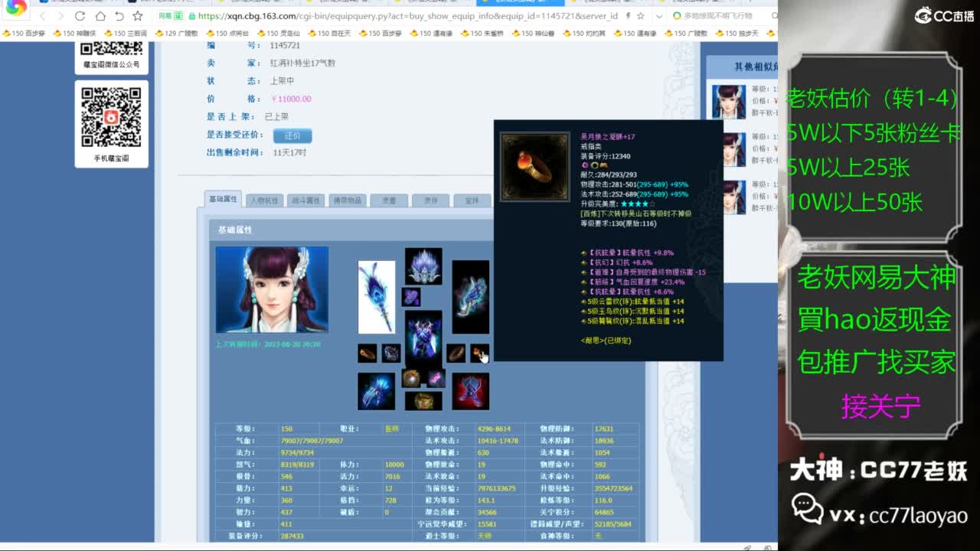Switch to the 人物抗性 tab
The width and height of the screenshot is (980, 551).
click(x=264, y=201)
